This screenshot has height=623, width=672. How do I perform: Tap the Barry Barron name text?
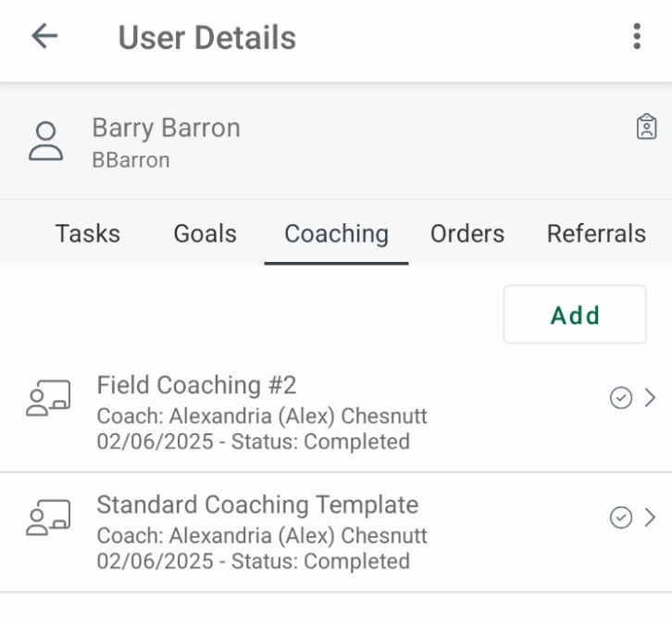click(x=167, y=128)
